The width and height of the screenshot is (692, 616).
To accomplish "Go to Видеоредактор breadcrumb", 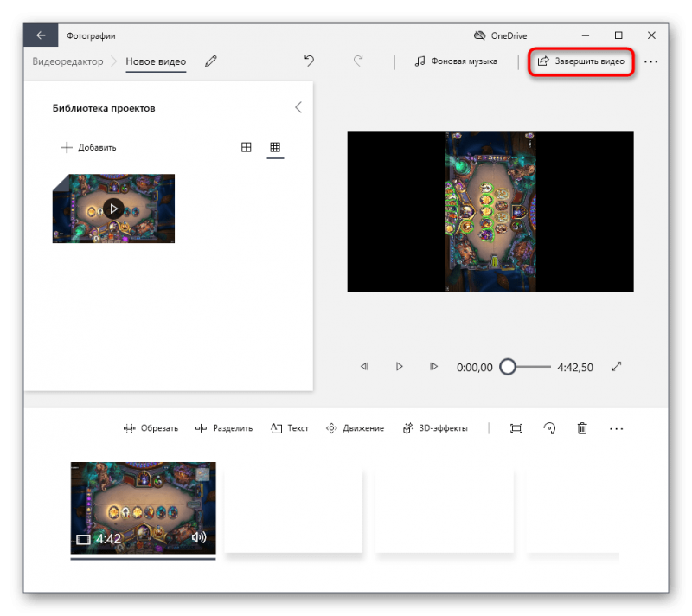I will click(67, 61).
